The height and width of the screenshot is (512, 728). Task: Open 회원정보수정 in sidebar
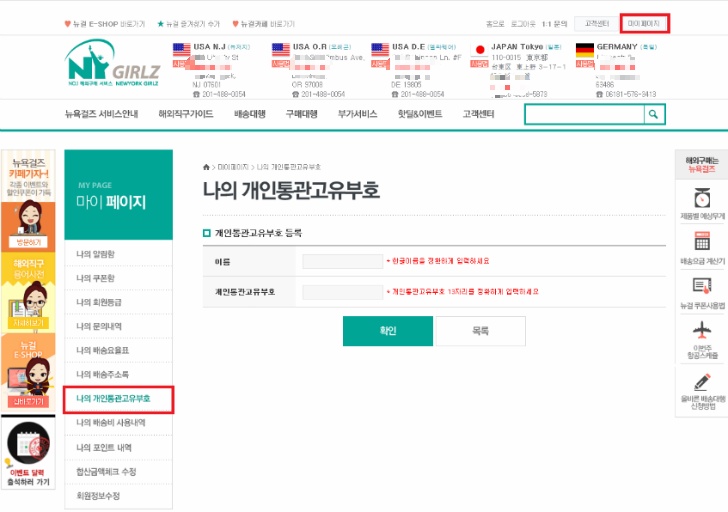118,496
